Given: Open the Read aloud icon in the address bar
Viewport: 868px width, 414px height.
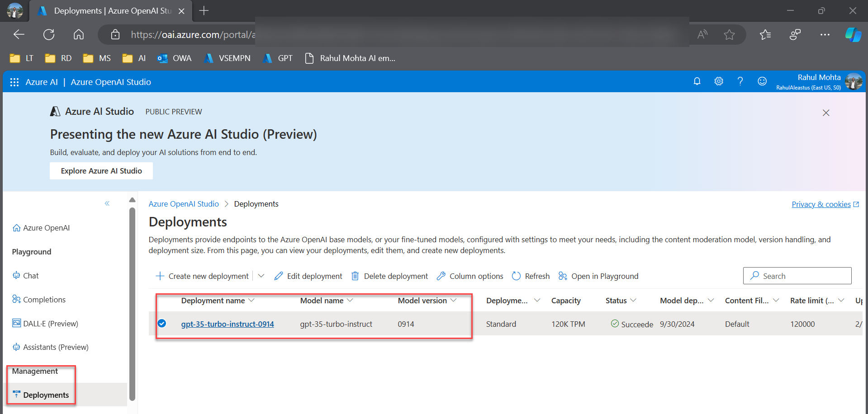Looking at the screenshot, I should [702, 35].
